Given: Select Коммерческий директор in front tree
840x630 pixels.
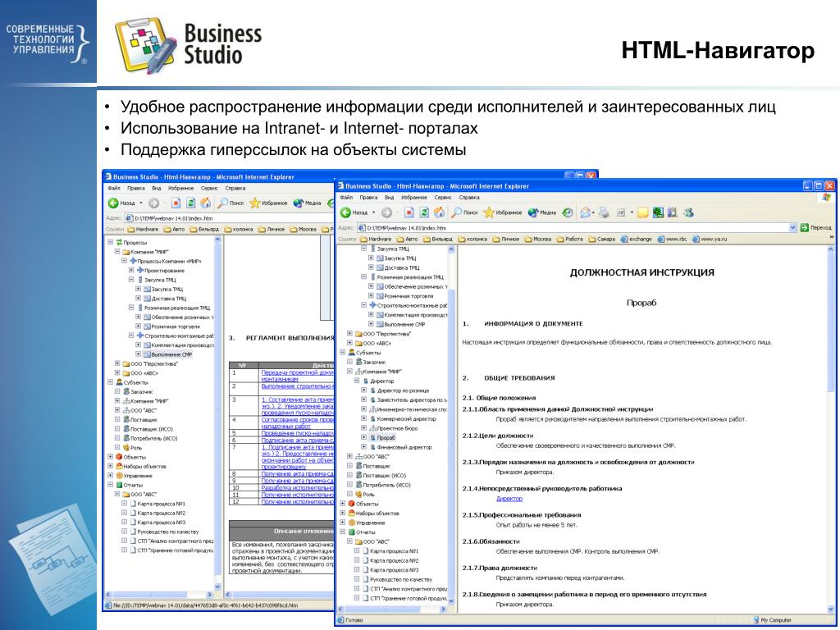Looking at the screenshot, I should 407,418.
